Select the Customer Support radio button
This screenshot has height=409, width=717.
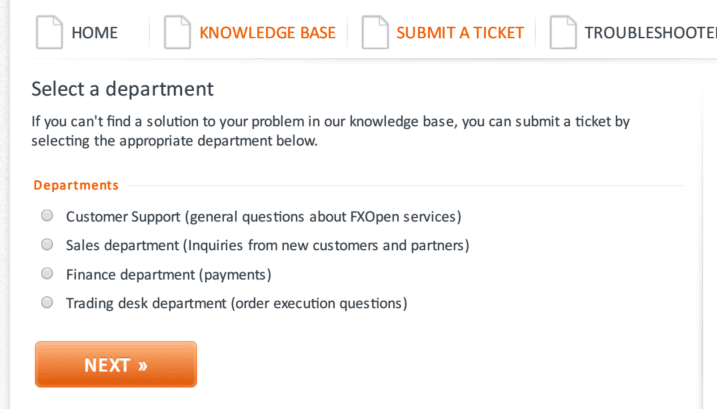[47, 215]
